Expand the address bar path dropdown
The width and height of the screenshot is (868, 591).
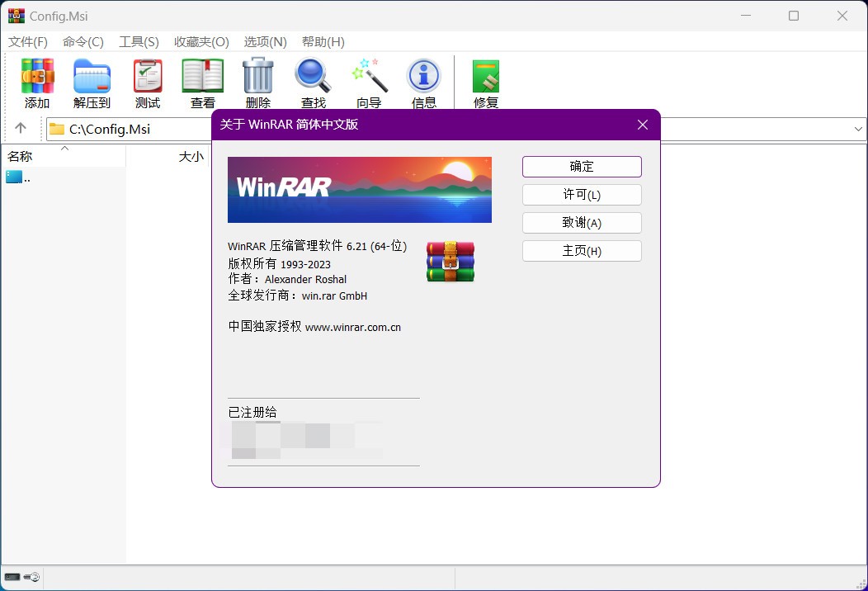tap(858, 129)
